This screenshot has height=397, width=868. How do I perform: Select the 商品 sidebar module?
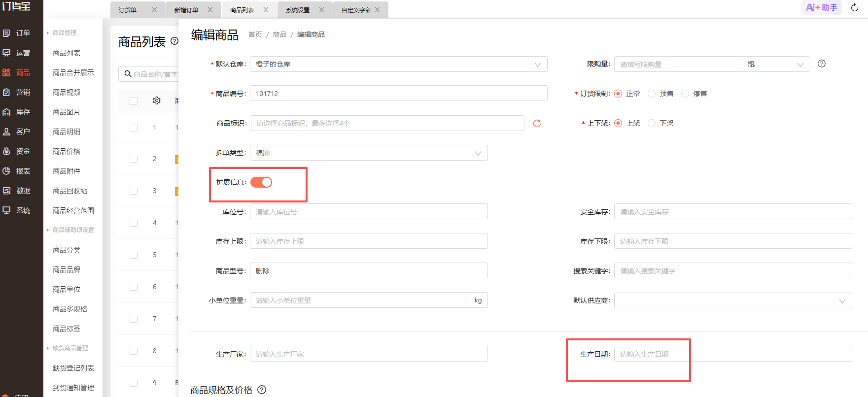coord(17,72)
